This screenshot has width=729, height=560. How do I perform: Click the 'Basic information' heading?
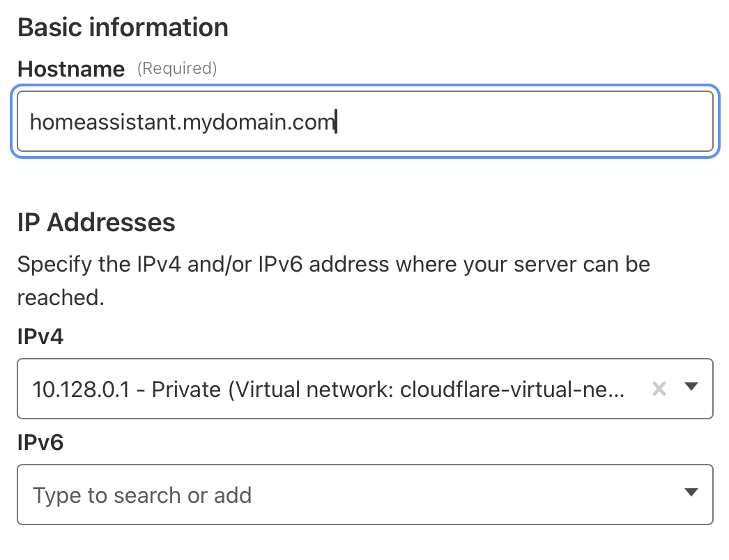[123, 28]
